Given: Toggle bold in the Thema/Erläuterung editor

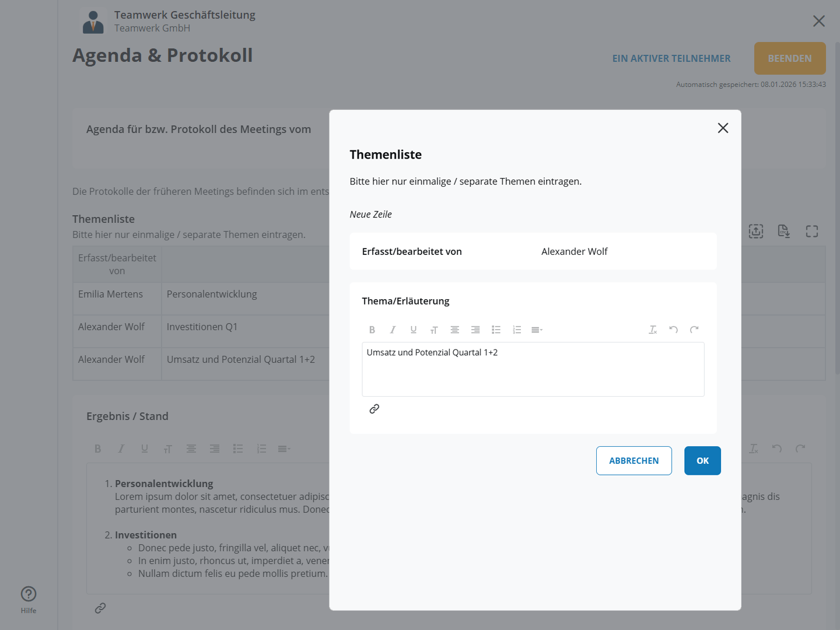Looking at the screenshot, I should [372, 330].
